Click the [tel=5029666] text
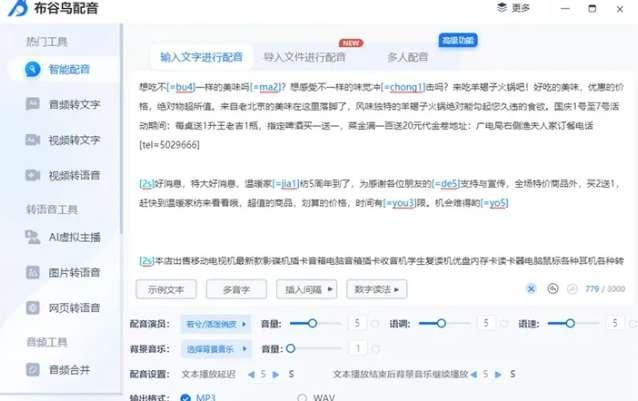The height and width of the screenshot is (401, 638). coord(169,145)
